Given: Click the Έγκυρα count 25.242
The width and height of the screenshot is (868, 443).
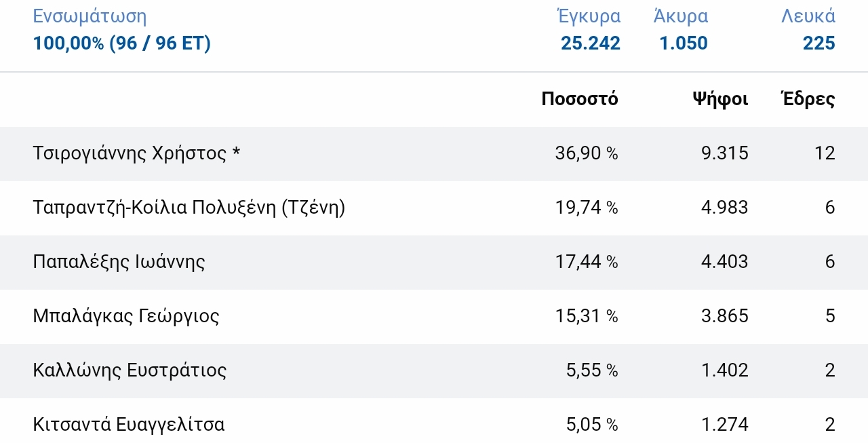Looking at the screenshot, I should tap(591, 43).
